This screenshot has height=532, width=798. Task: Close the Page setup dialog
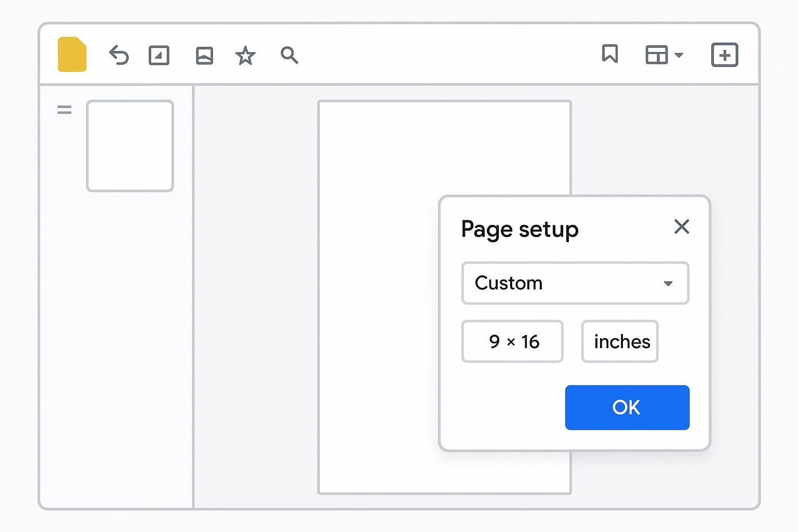pos(681,227)
